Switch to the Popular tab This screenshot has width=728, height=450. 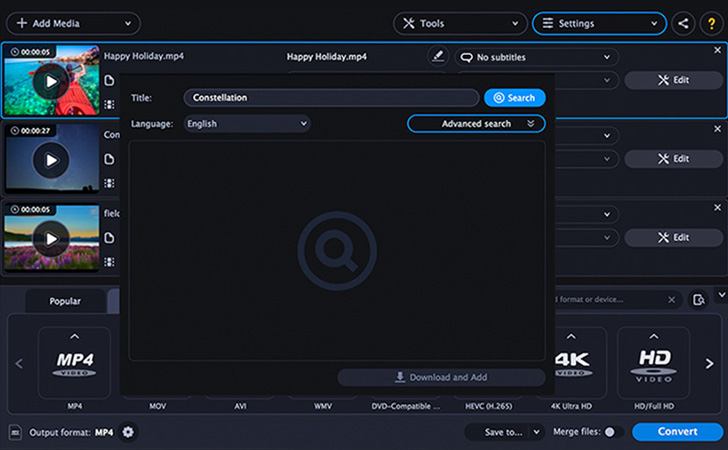65,301
